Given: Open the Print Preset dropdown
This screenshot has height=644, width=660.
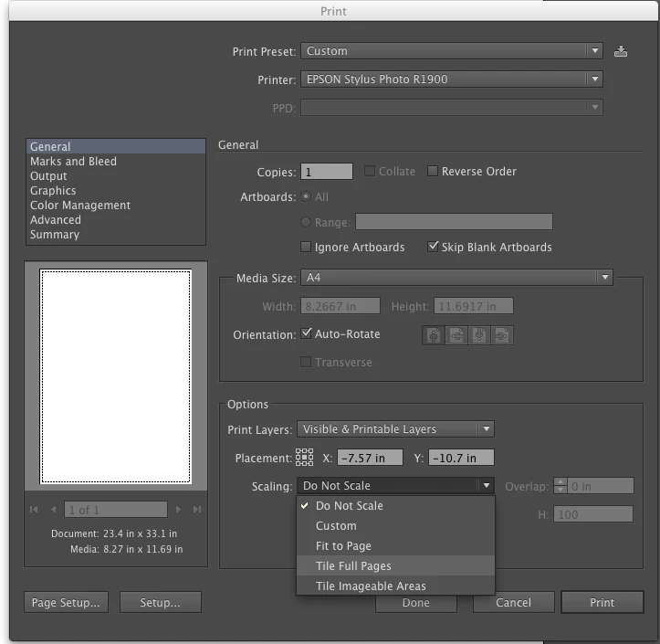Looking at the screenshot, I should pyautogui.click(x=451, y=51).
